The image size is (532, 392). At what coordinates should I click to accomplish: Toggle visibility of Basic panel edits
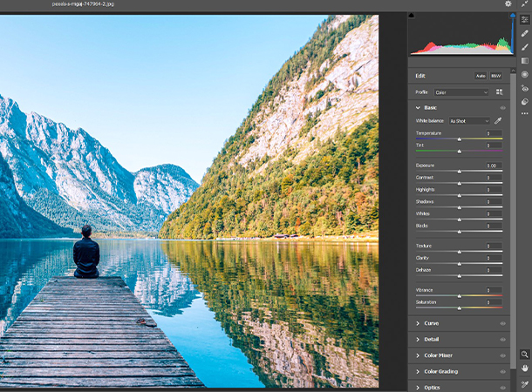pyautogui.click(x=503, y=107)
